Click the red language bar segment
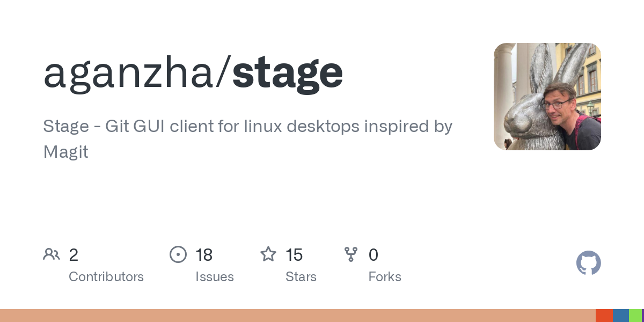The image size is (644, 322). tap(604, 316)
